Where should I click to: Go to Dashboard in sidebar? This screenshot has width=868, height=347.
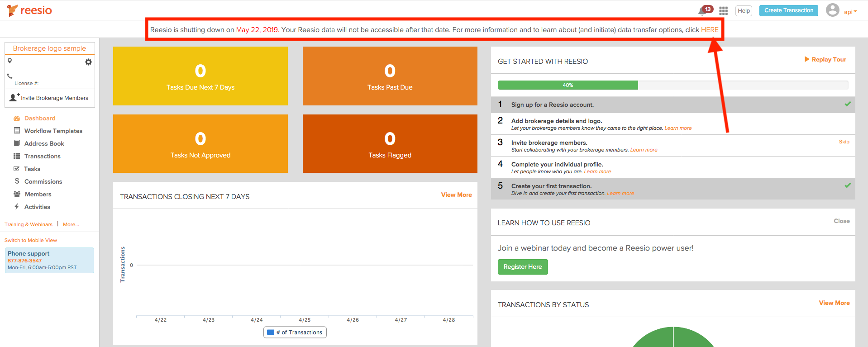point(40,119)
